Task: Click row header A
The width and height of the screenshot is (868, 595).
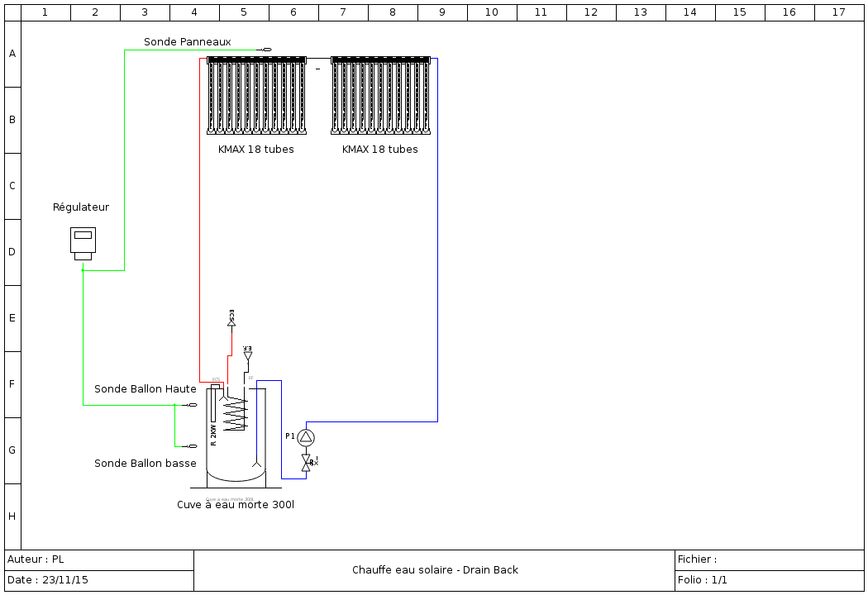Action: point(12,55)
